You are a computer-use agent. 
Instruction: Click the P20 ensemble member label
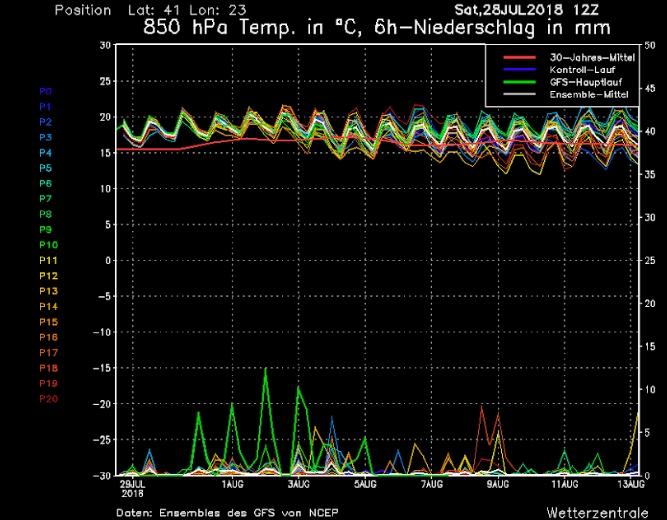[x=47, y=399]
